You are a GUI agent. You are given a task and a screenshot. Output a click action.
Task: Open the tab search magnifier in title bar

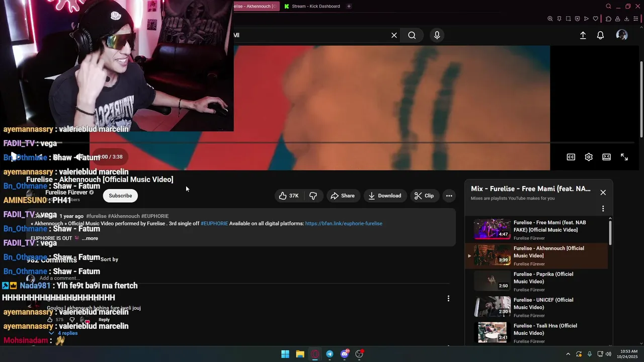click(608, 6)
